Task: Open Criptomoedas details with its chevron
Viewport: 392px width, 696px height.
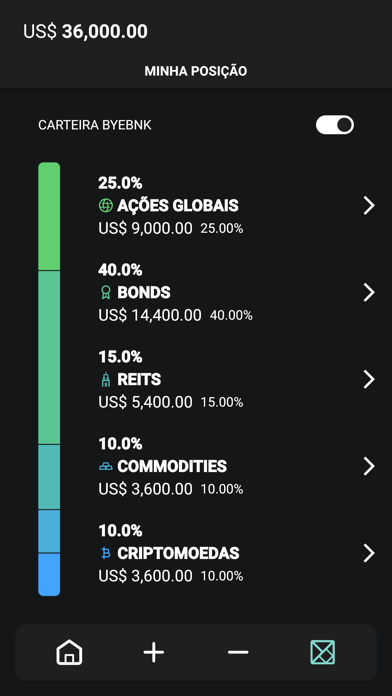Action: tap(369, 554)
